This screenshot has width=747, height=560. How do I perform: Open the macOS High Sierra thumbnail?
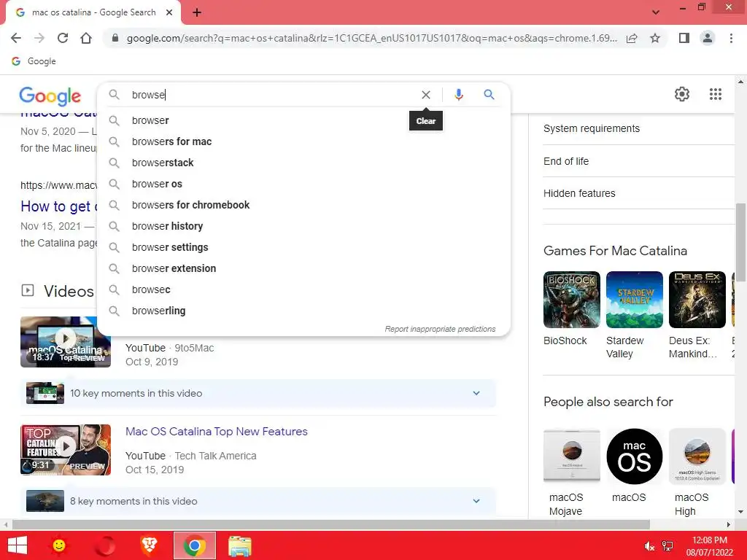[697, 456]
